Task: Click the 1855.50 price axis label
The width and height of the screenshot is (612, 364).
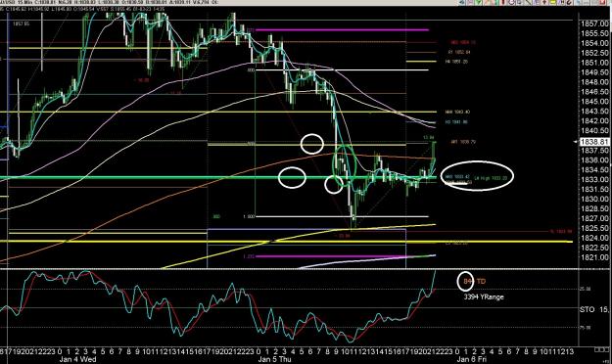Action: click(x=594, y=33)
